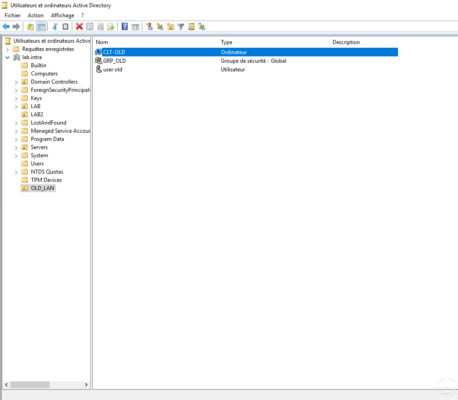Select the Computers container

(x=44, y=74)
